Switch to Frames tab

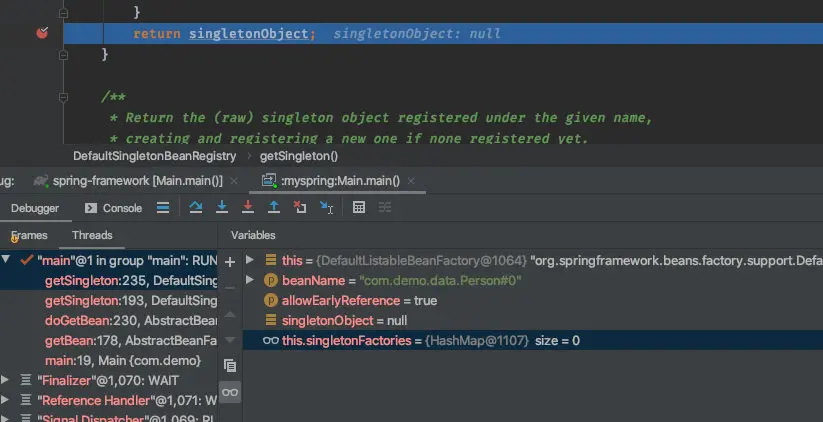(x=29, y=235)
